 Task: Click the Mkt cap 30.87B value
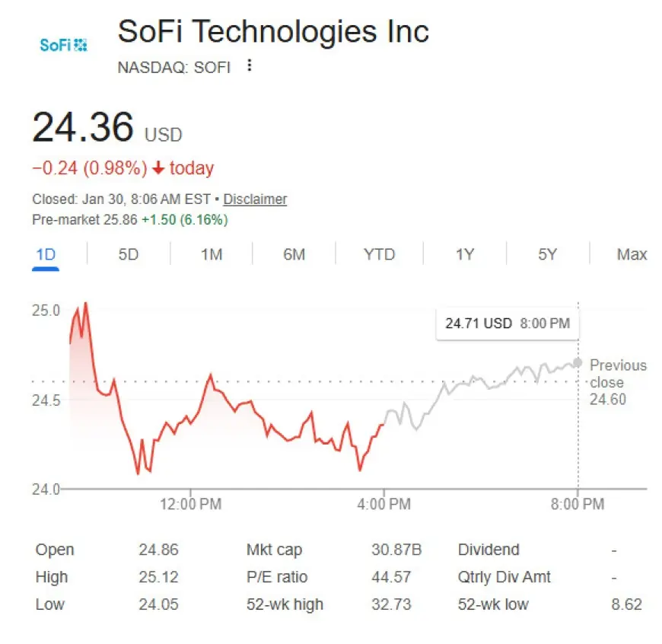(x=394, y=550)
